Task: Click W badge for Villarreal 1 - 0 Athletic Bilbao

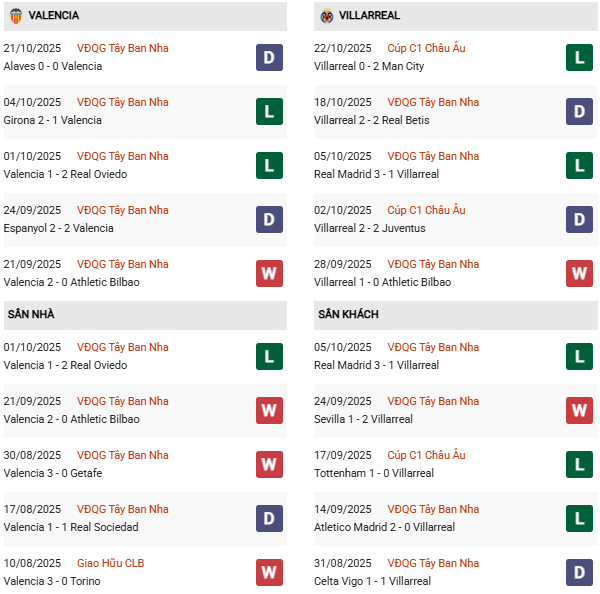Action: (579, 273)
